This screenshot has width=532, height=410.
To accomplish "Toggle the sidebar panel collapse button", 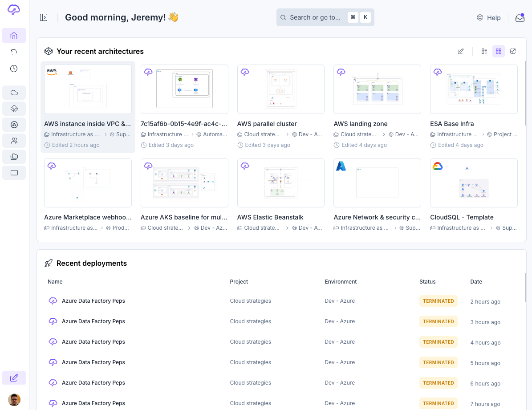I will coord(44,17).
